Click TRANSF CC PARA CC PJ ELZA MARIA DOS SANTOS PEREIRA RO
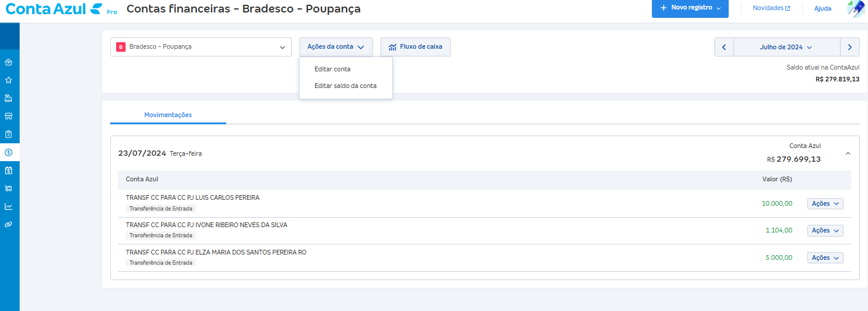 pyautogui.click(x=216, y=252)
